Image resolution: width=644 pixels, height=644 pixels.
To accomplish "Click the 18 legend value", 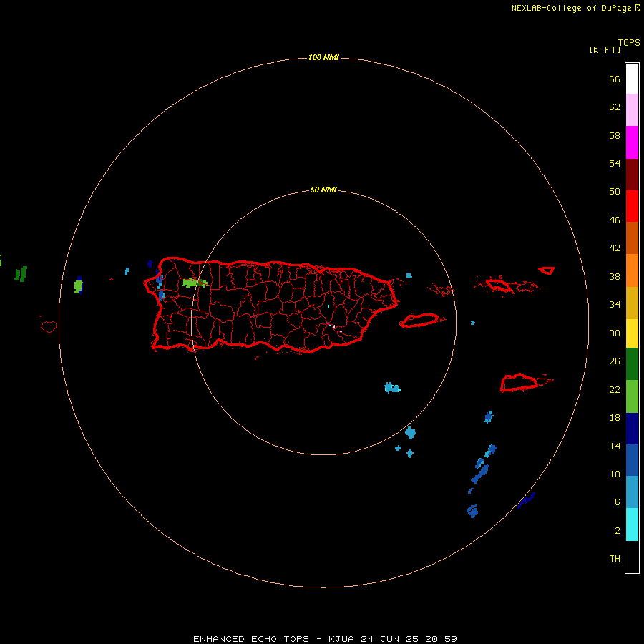I will [x=615, y=418].
